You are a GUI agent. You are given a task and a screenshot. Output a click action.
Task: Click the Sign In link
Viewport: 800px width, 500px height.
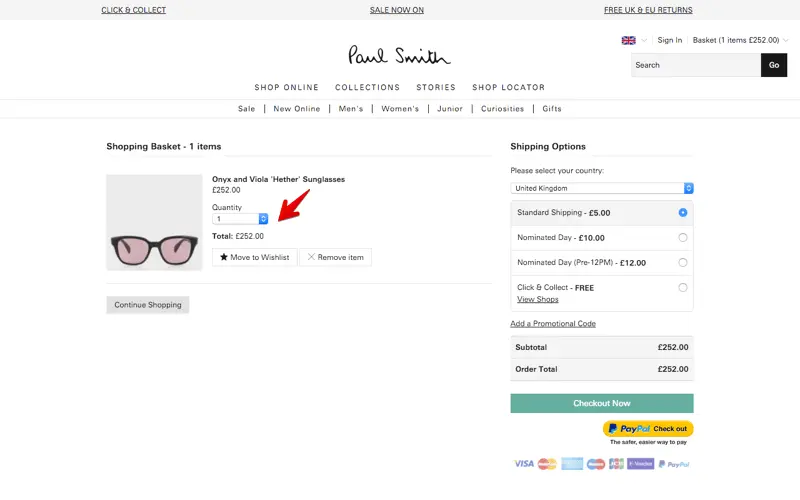[669, 40]
